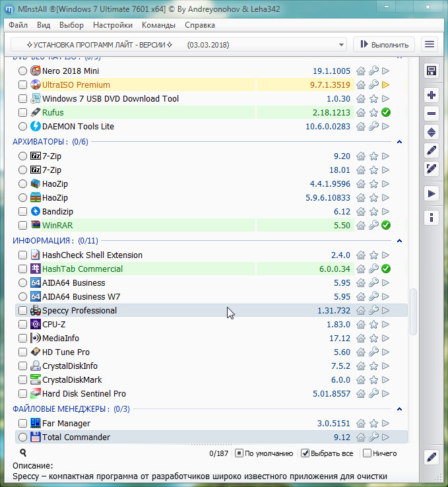The image size is (448, 487).
Task: Select the Nero 2018 Mini radio button
Action: [x=23, y=71]
